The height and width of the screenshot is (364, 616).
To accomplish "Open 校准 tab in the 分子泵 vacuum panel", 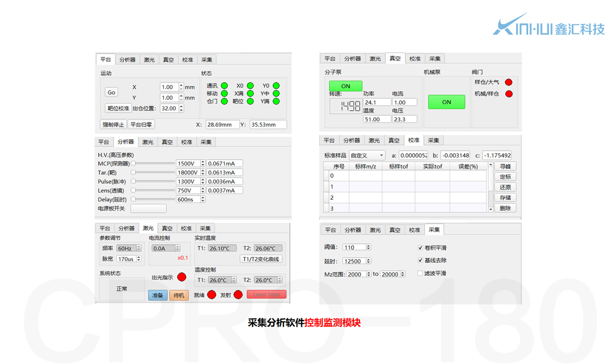I will point(415,59).
